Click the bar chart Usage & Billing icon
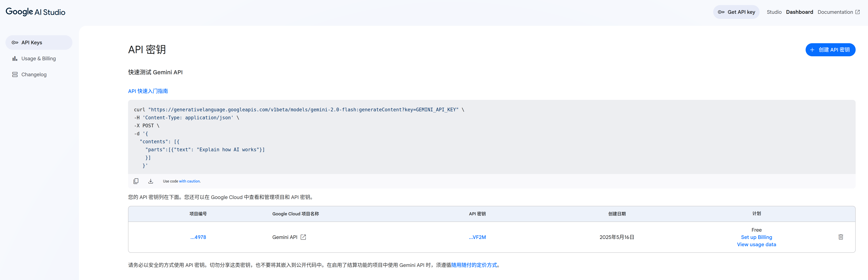This screenshot has height=280, width=868. pyautogui.click(x=15, y=58)
